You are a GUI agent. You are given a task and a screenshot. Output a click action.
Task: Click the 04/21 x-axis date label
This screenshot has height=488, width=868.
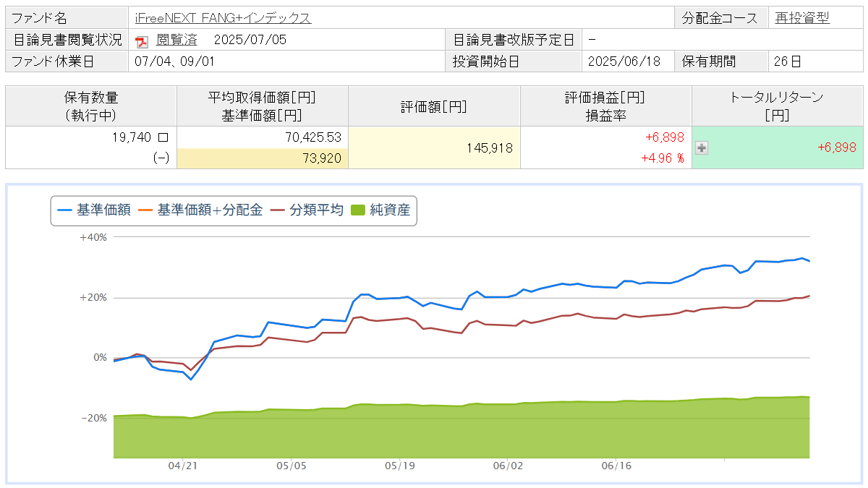tap(183, 466)
